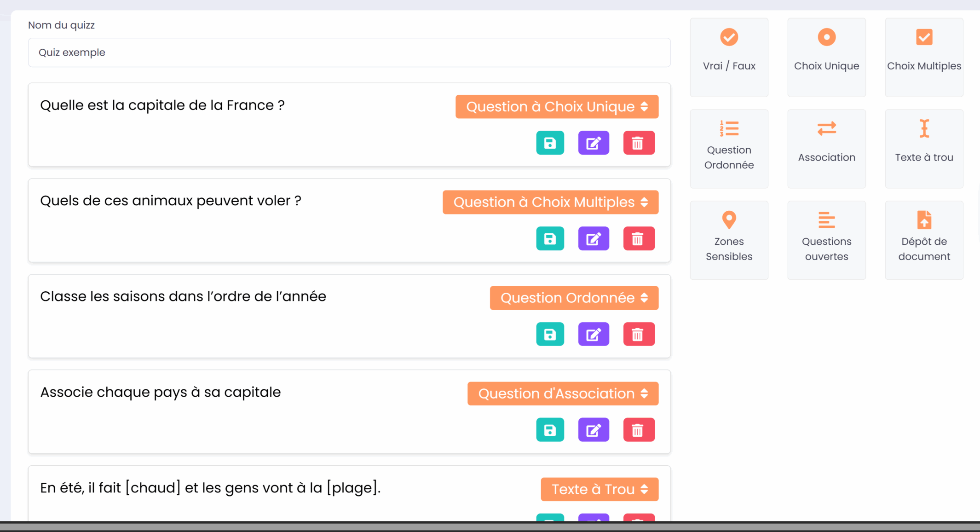This screenshot has height=532, width=980.
Task: Add a Choix Unique question type
Action: coord(826,57)
